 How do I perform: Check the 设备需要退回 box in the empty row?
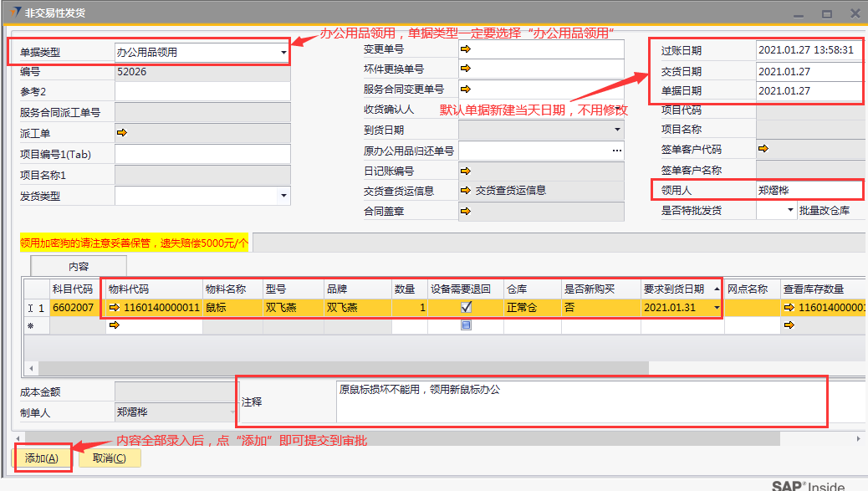tap(466, 325)
